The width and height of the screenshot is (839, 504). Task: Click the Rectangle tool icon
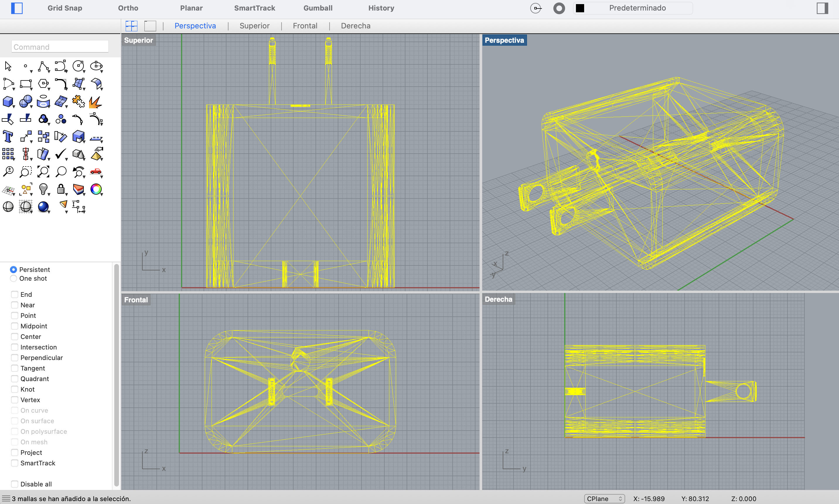(x=25, y=83)
